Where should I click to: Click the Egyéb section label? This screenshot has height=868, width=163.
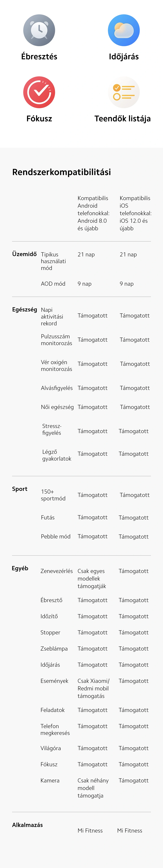(20, 568)
